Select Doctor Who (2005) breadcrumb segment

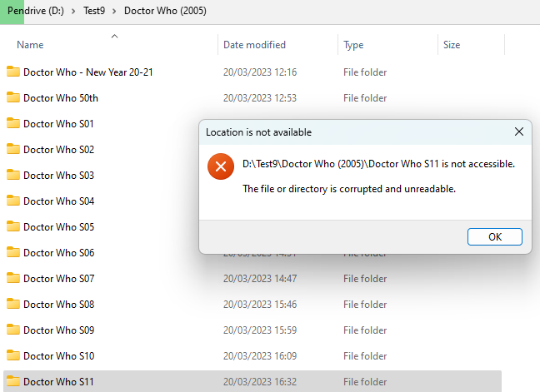tap(165, 11)
